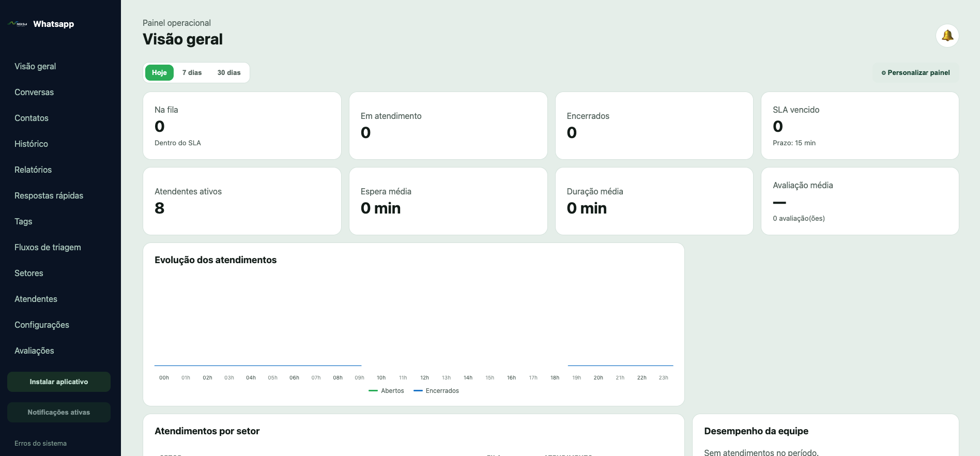Open Personalizar painel settings

pyautogui.click(x=915, y=73)
